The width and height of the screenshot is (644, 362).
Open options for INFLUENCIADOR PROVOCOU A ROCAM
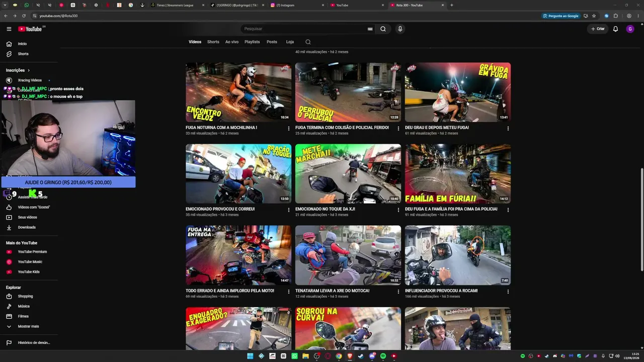(508, 292)
